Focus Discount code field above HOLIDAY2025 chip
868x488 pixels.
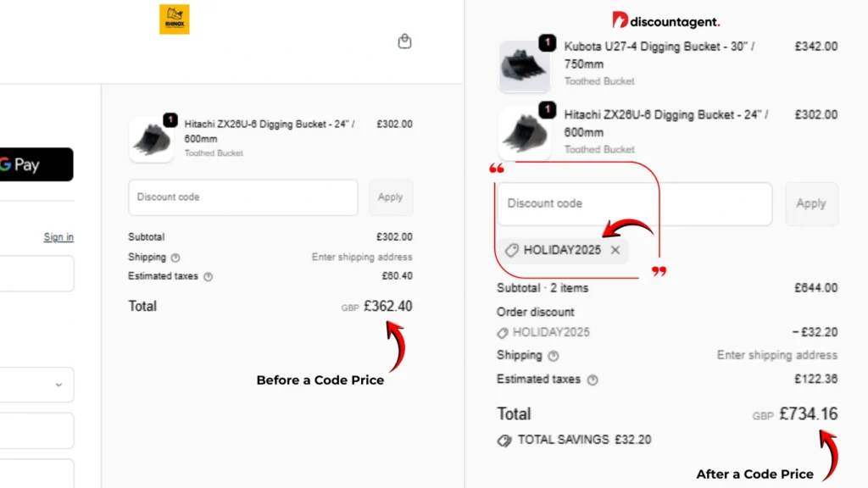coord(634,204)
